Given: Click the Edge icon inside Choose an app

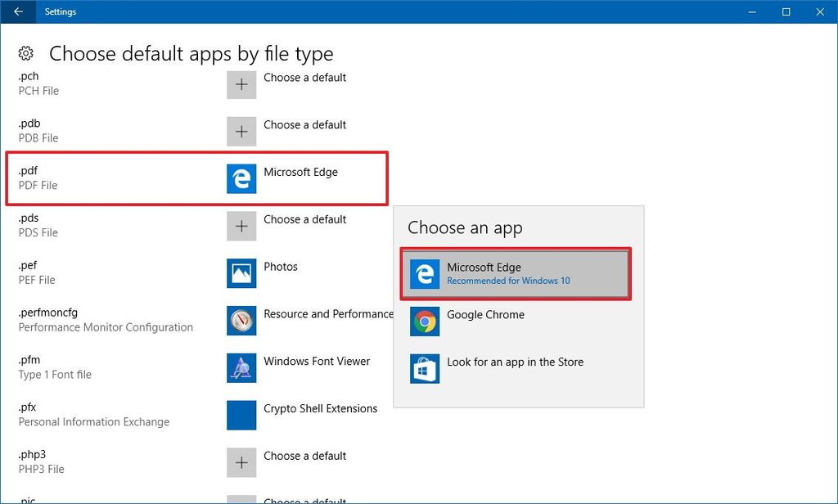Looking at the screenshot, I should tap(424, 273).
